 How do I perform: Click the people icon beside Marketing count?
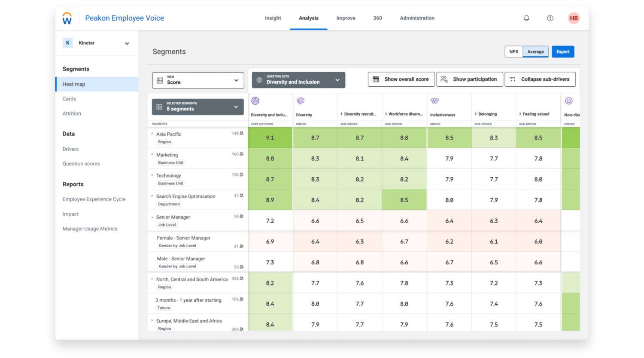(x=242, y=154)
